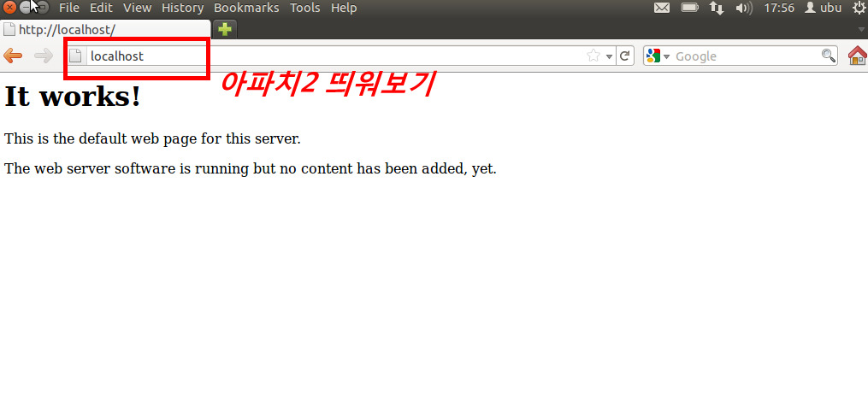This screenshot has width=868, height=394.
Task: Open the Google search engine selector dropdown
Action: 657,56
